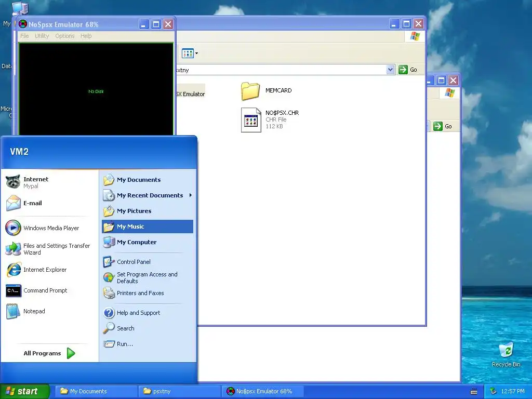Open My Music folder

147,227
